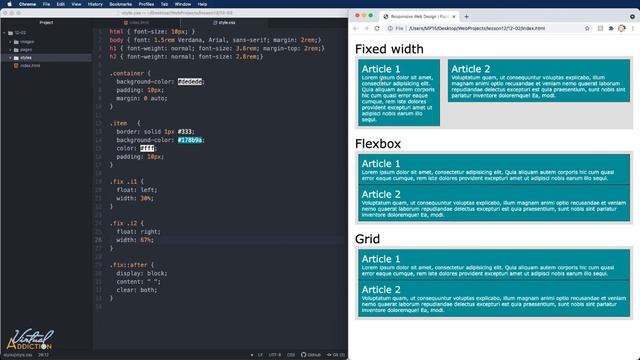Viewport: 640px width, 360px height.
Task: Click the 'width: 67%;' code line
Action: pos(135,240)
